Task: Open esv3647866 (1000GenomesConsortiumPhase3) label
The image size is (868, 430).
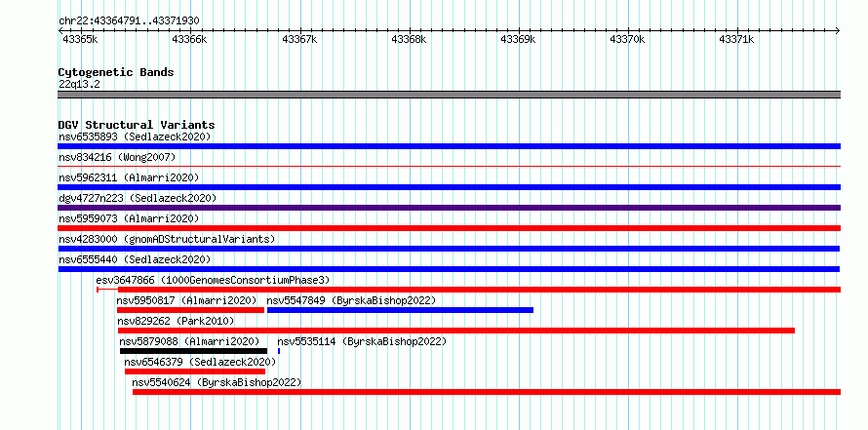Action: click(x=213, y=280)
